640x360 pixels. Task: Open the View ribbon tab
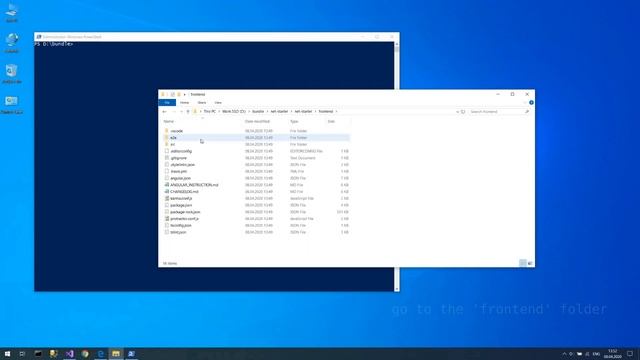click(x=218, y=102)
